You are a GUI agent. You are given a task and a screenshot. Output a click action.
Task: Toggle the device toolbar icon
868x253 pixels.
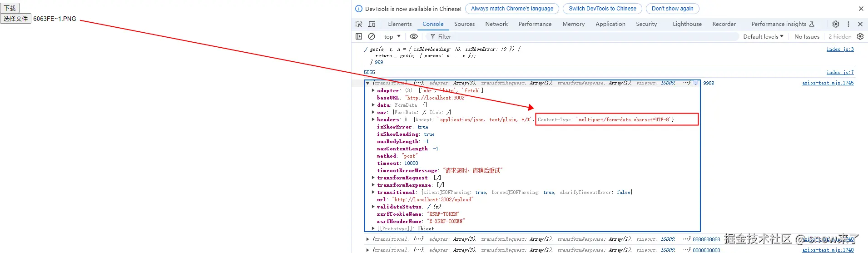[372, 24]
